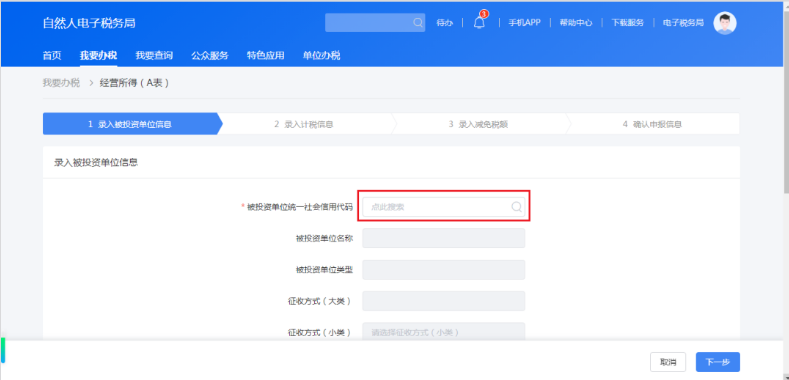The width and height of the screenshot is (789, 380).
Task: Open the 手机APP link
Action: point(524,23)
